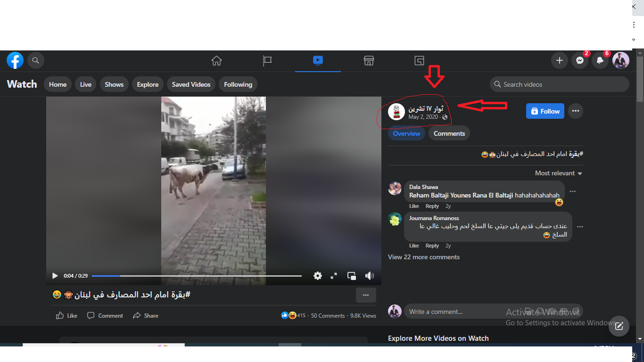Open the three-dot menu below the video
The height and width of the screenshot is (362, 644).
click(366, 295)
